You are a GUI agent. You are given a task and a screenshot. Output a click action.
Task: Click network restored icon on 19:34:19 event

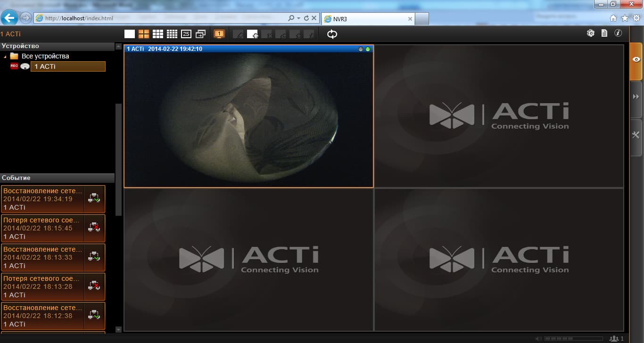tap(94, 199)
